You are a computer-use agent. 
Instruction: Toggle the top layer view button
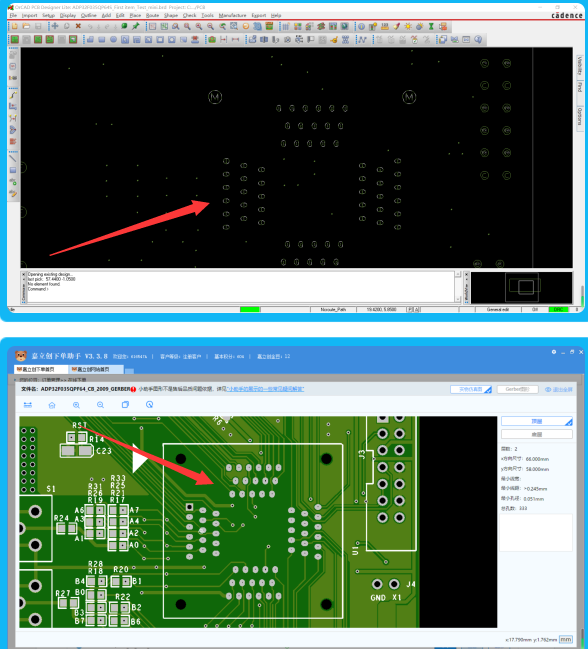(x=537, y=421)
